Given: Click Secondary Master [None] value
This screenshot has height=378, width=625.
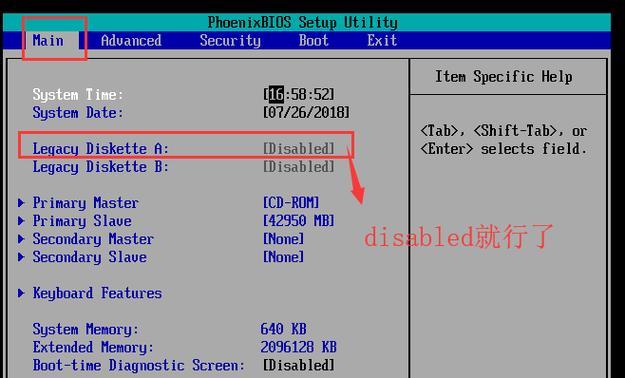Looking at the screenshot, I should pos(283,239).
